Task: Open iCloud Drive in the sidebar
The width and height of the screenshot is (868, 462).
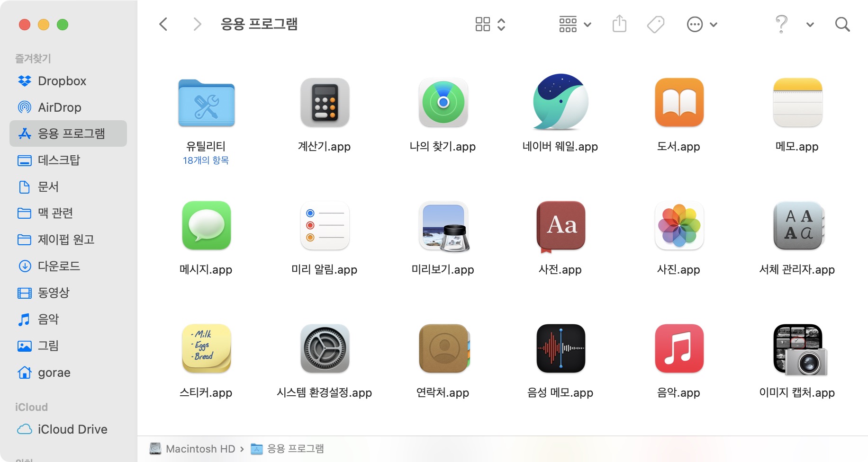Action: 68,429
